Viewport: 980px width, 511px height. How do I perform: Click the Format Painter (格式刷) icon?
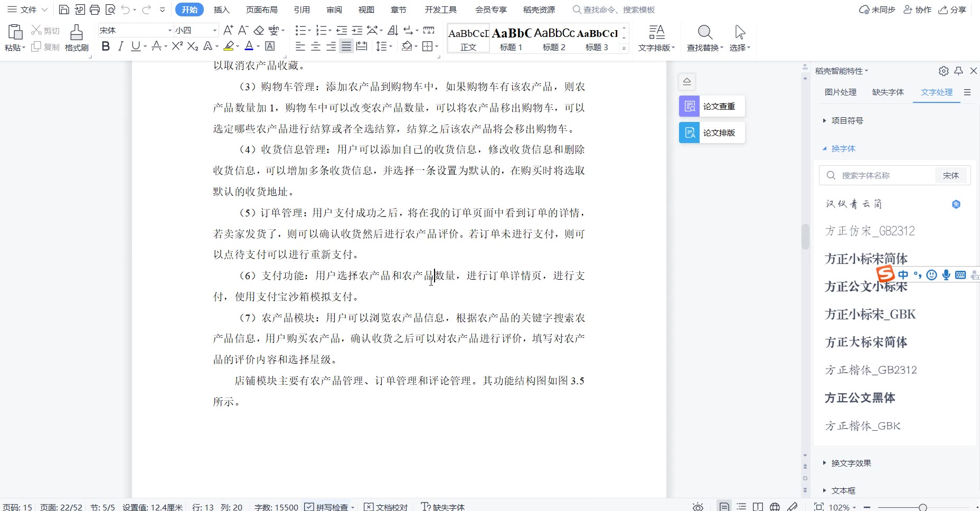pos(77,37)
